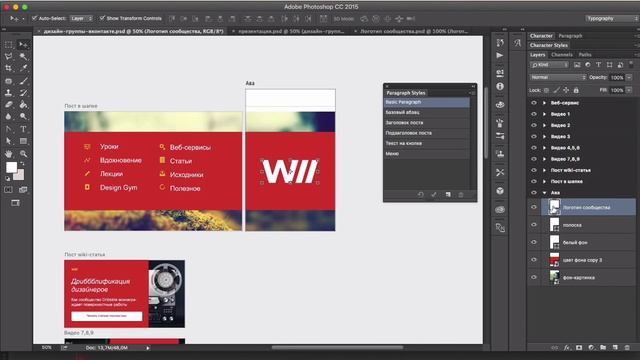Select the Brush tool

(x=23, y=81)
